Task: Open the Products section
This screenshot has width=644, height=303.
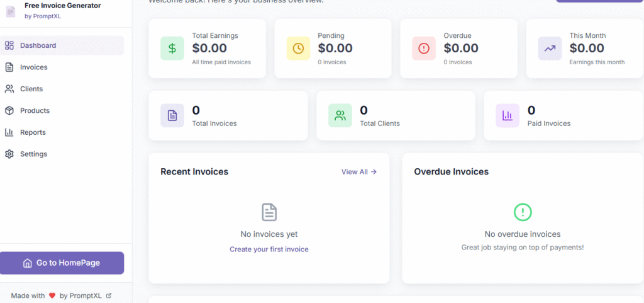Action: click(62, 111)
